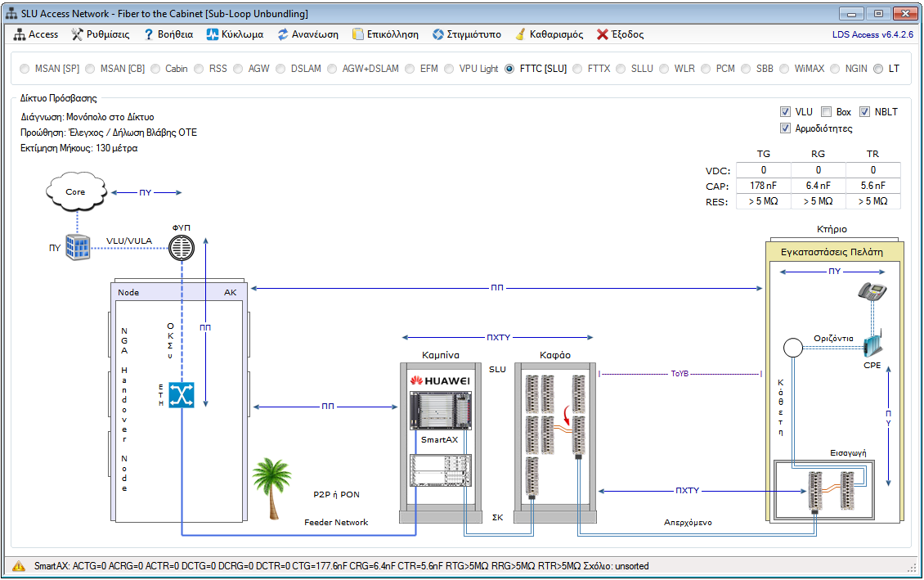Toggle the Αρμοδιότητες checkbox
Screen dimensions: 924x580
pyautogui.click(x=786, y=128)
